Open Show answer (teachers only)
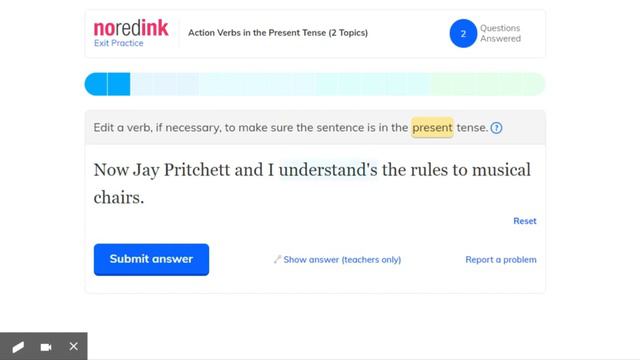The image size is (640, 360). (x=342, y=260)
